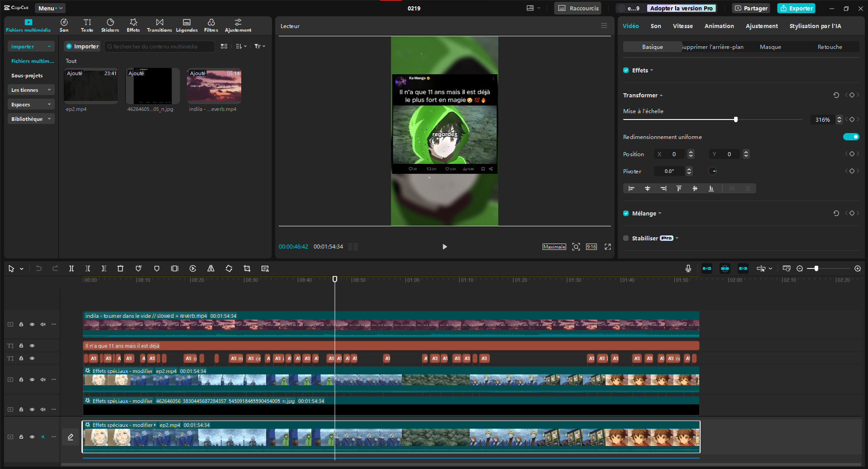Viewport: 868px width, 469px height.
Task: Collapse the Importer sidebar section
Action: coord(31,47)
